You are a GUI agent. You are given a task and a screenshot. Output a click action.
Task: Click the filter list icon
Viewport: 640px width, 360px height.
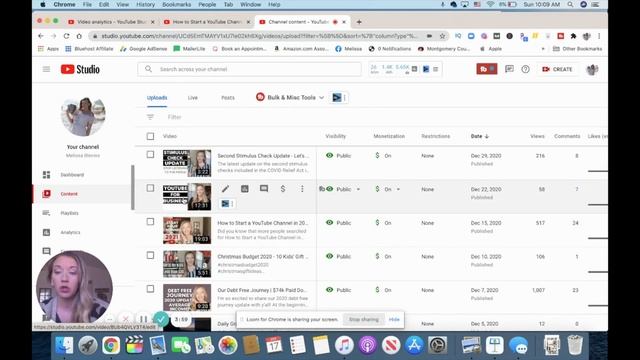click(x=150, y=117)
